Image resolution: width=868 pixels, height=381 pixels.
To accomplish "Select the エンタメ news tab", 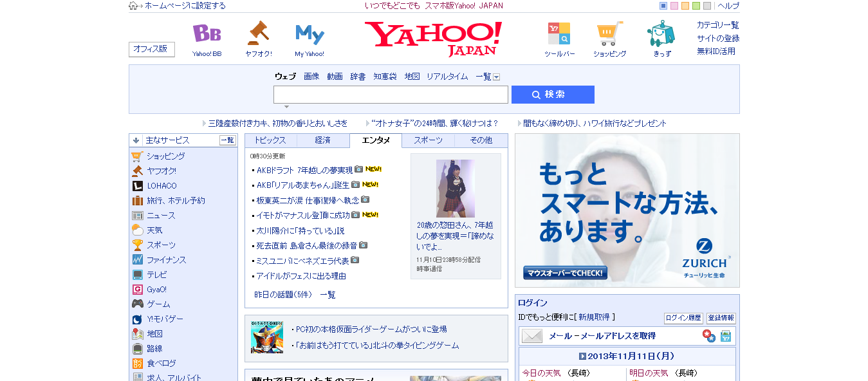I will (376, 140).
